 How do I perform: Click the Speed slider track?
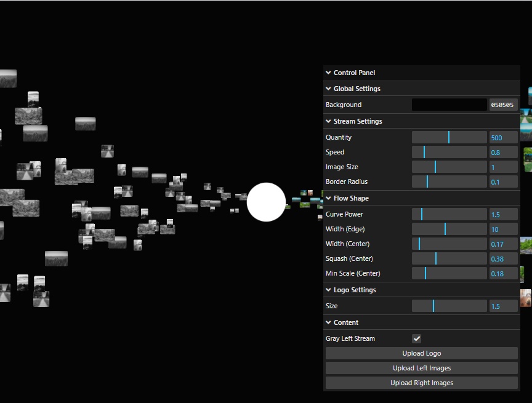coord(449,152)
